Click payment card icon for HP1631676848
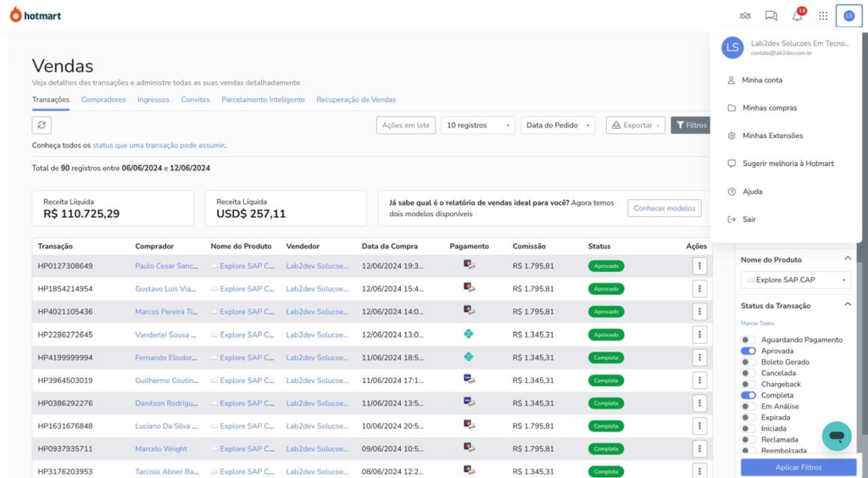The width and height of the screenshot is (868, 478). [x=469, y=425]
